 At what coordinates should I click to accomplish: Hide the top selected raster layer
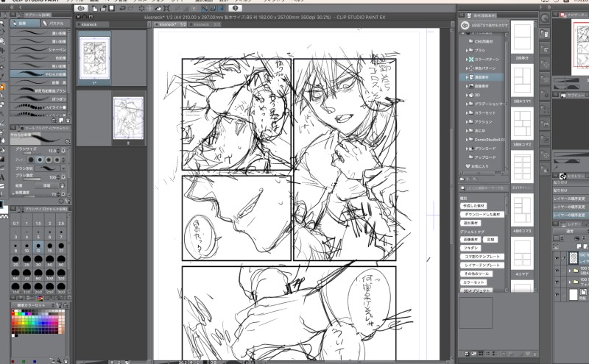557,258
